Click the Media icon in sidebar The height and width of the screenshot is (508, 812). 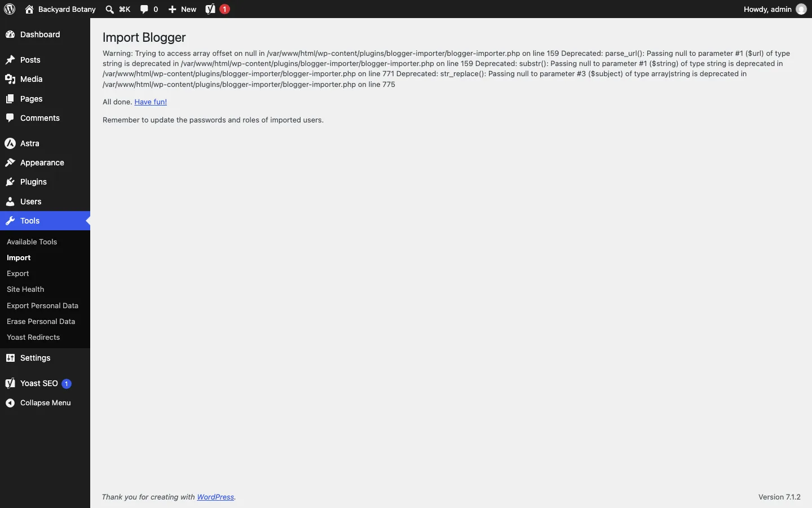10,80
